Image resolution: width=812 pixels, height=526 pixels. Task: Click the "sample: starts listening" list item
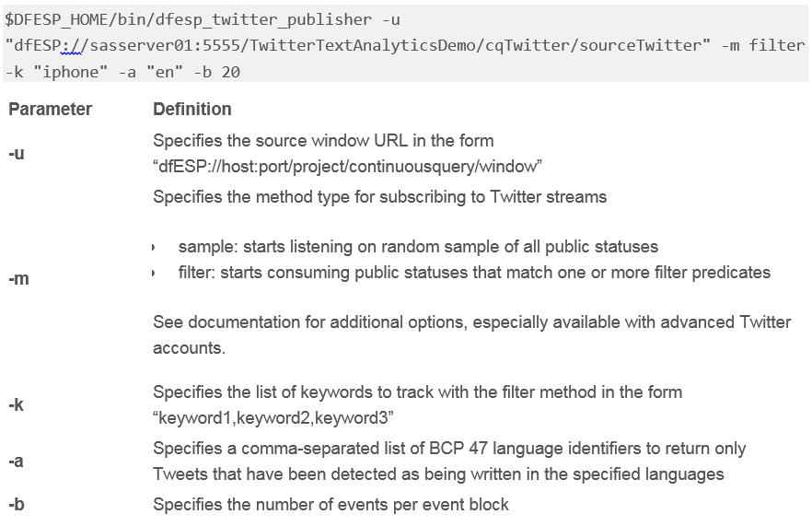coord(418,247)
